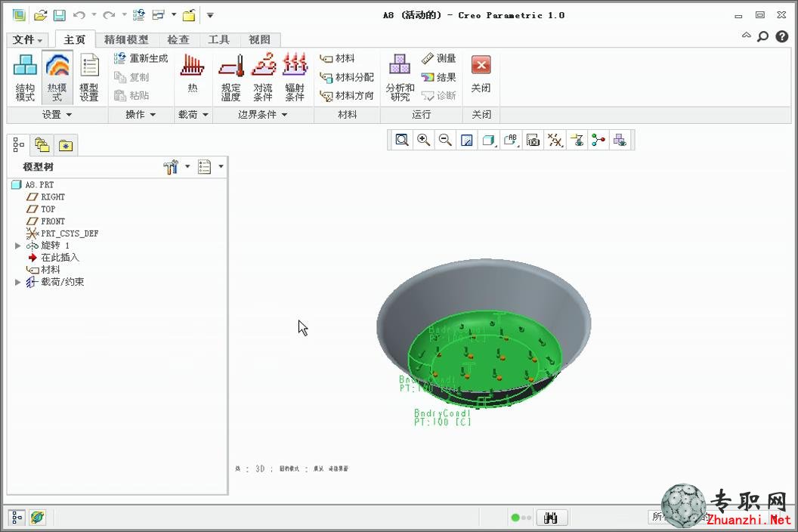This screenshot has height=532, width=798.
Task: Toggle datum display filters icon
Action: pos(555,140)
